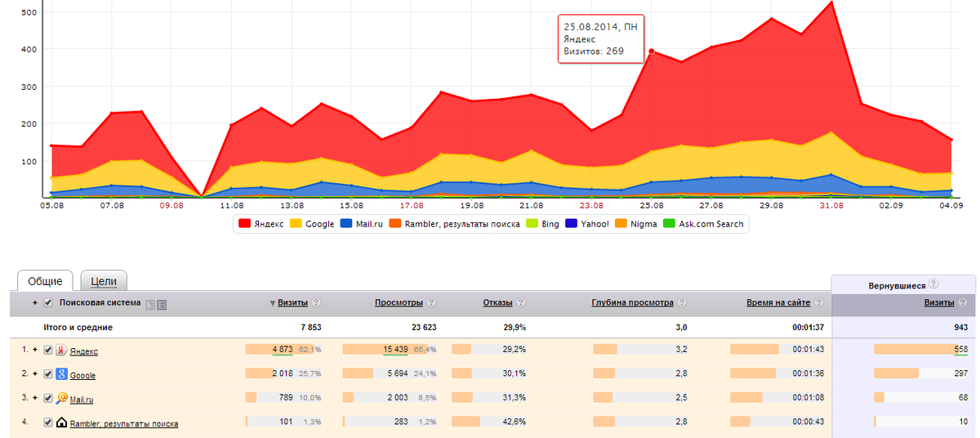Click the 09.08 date label on chart axis
This screenshot has height=438, width=980.
click(x=171, y=206)
